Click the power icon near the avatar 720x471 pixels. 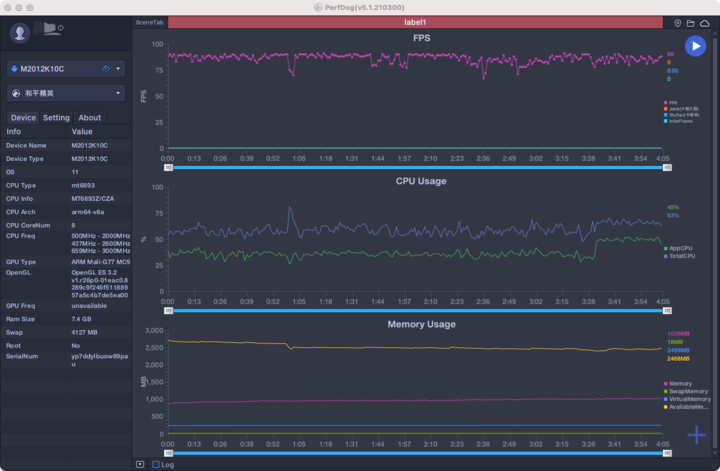tap(62, 28)
